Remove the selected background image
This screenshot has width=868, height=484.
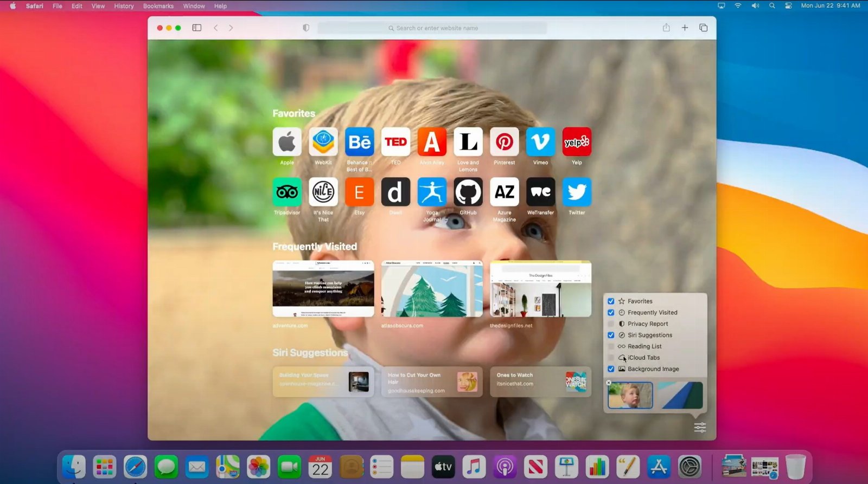[609, 383]
